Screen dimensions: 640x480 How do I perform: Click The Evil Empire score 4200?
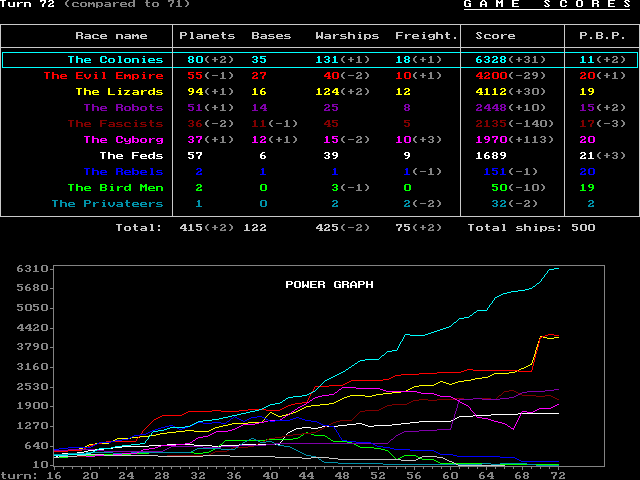point(491,76)
